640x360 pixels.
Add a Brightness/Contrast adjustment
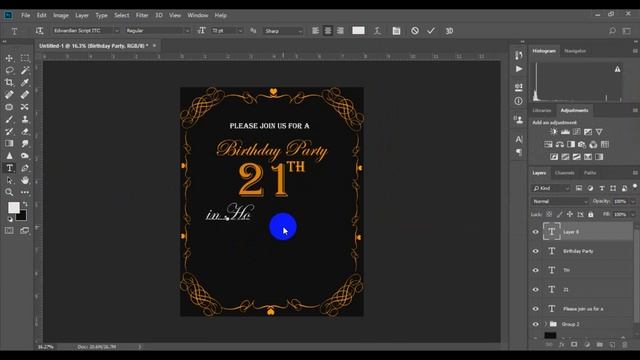pyautogui.click(x=553, y=132)
